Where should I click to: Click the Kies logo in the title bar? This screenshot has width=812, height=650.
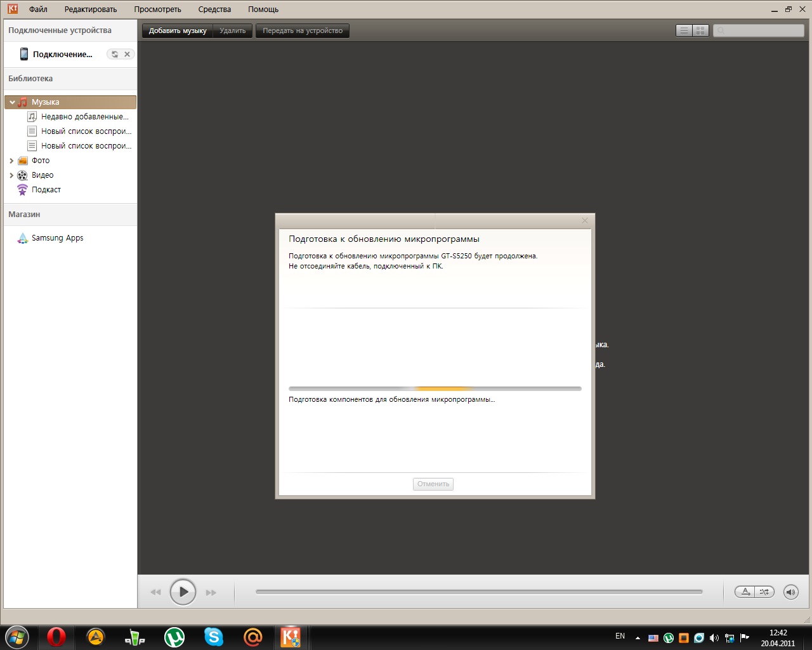point(12,9)
